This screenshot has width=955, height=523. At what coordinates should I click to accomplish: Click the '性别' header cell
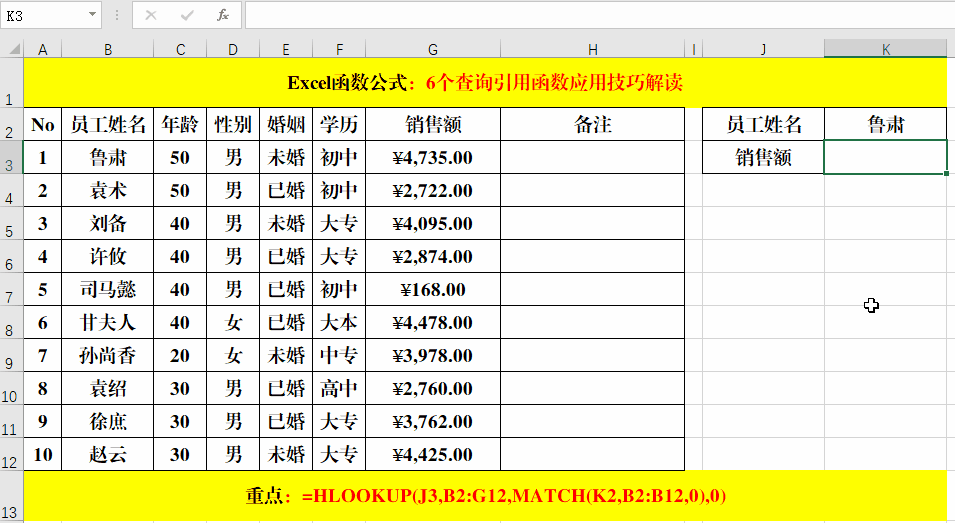[x=233, y=125]
